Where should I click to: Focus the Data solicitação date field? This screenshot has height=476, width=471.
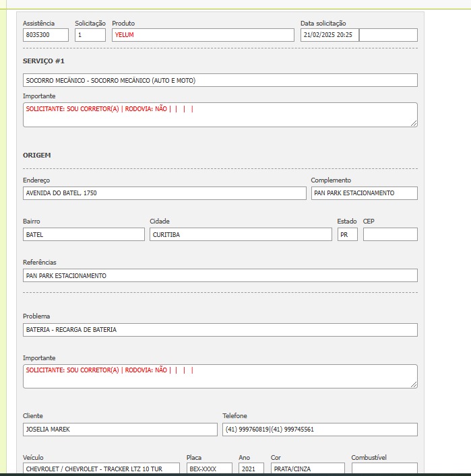pos(329,35)
